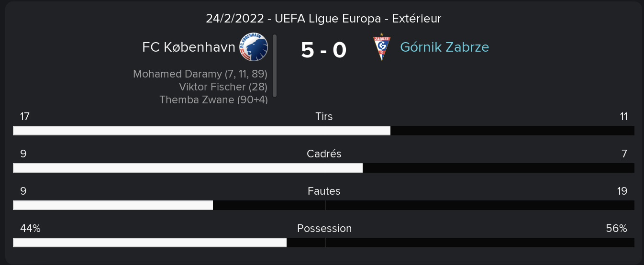This screenshot has width=644, height=265.
Task: Click the 56% possession value
Action: (x=616, y=228)
